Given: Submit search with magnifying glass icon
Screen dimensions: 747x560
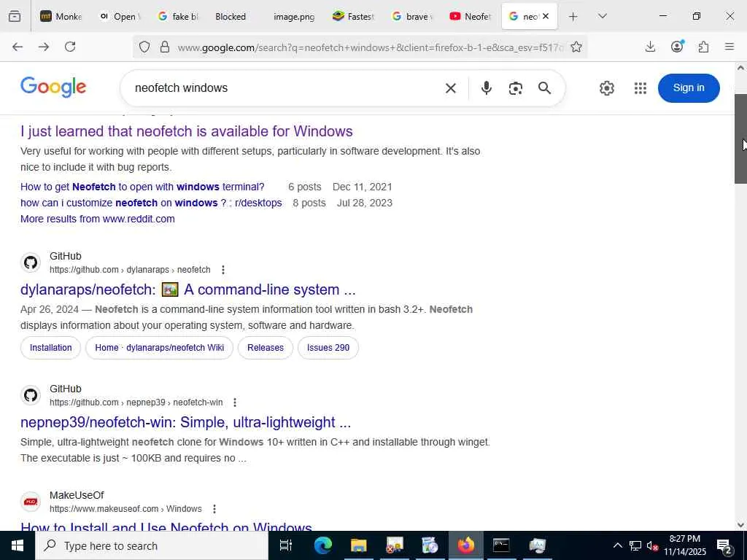Looking at the screenshot, I should click(544, 88).
